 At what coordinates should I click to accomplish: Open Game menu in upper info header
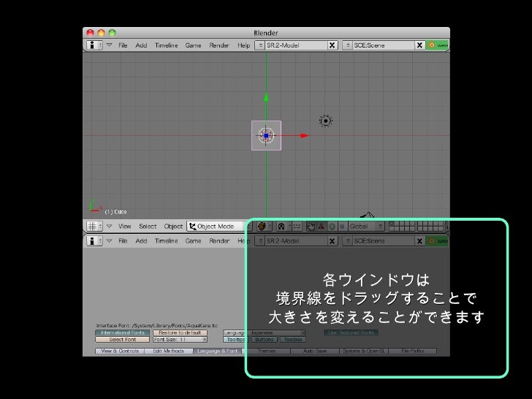point(193,45)
